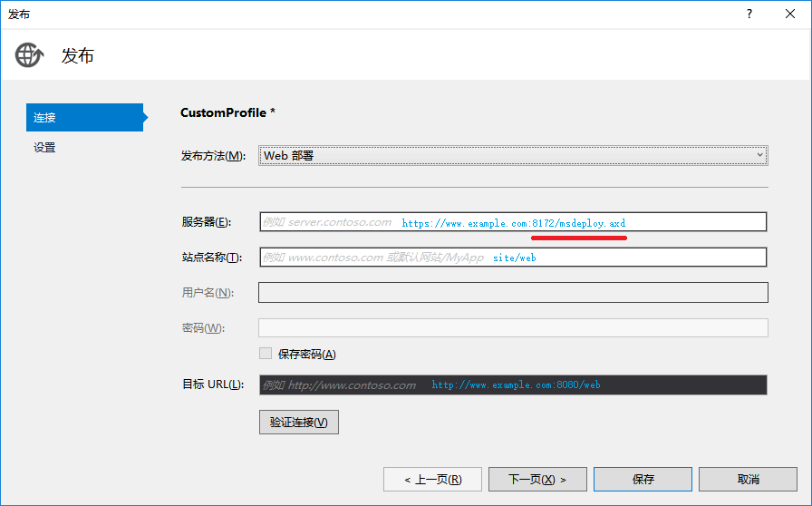Proceed with 下一页 button

tap(537, 479)
